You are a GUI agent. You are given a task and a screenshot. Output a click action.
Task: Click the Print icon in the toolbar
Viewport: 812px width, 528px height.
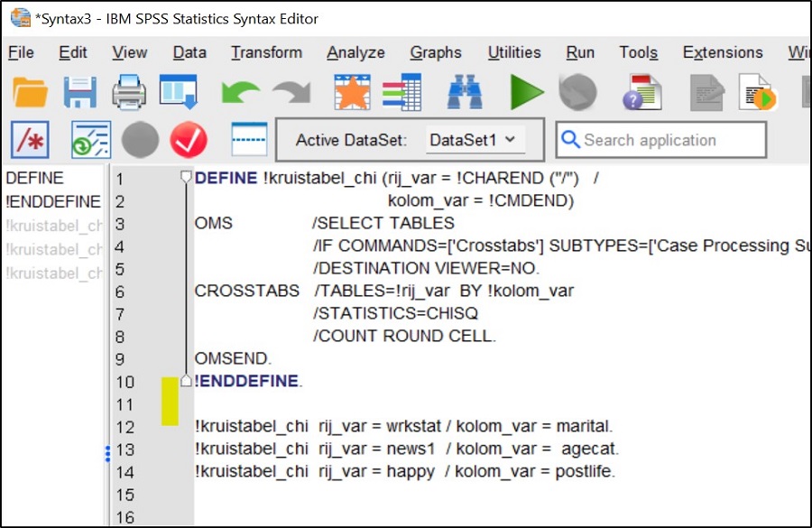pos(129,92)
